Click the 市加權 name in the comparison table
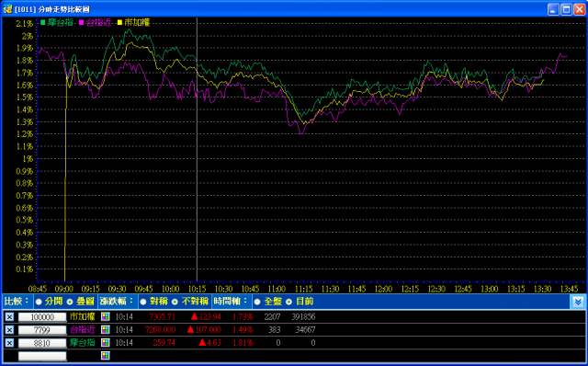This screenshot has width=588, height=366. click(83, 317)
